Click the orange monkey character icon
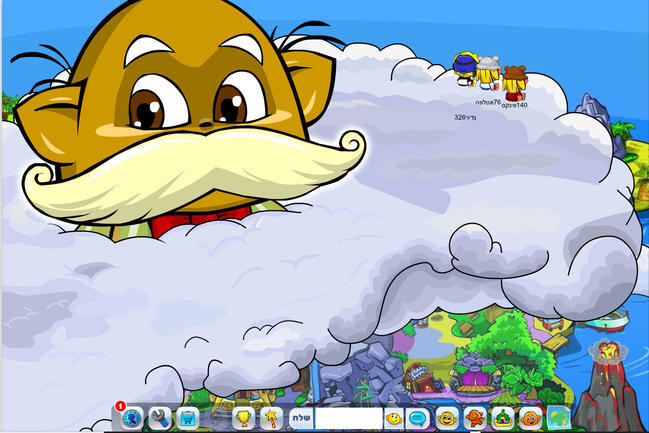This screenshot has height=433, width=649. tap(475, 418)
